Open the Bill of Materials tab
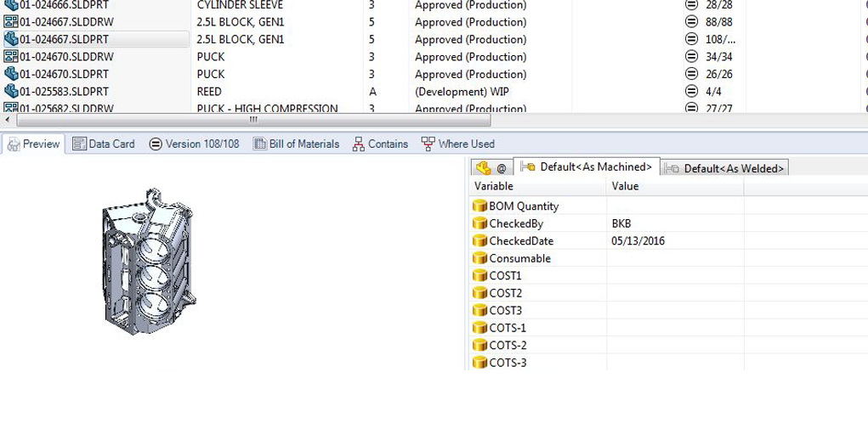This screenshot has width=868, height=423. [296, 144]
